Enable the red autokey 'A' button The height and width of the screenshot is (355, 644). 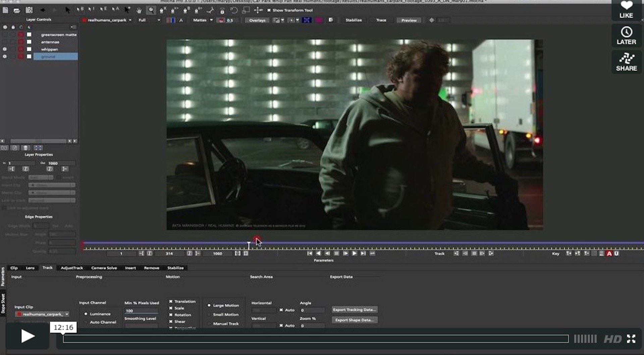(x=609, y=254)
